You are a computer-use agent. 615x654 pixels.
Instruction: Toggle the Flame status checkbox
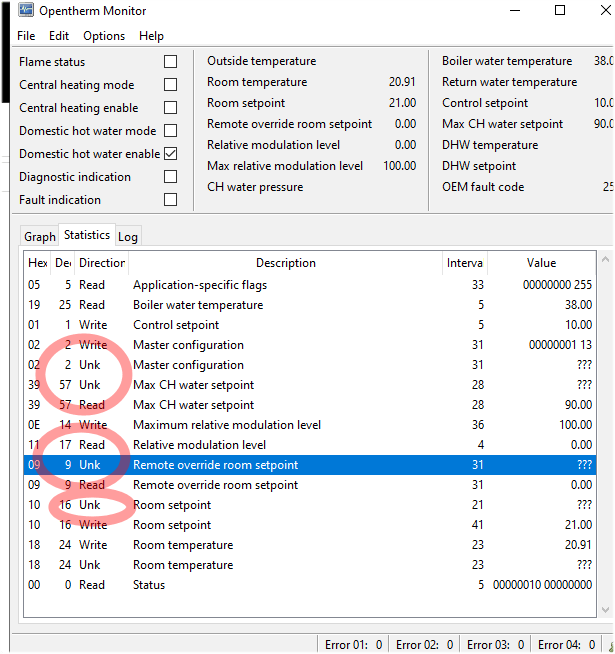point(170,62)
